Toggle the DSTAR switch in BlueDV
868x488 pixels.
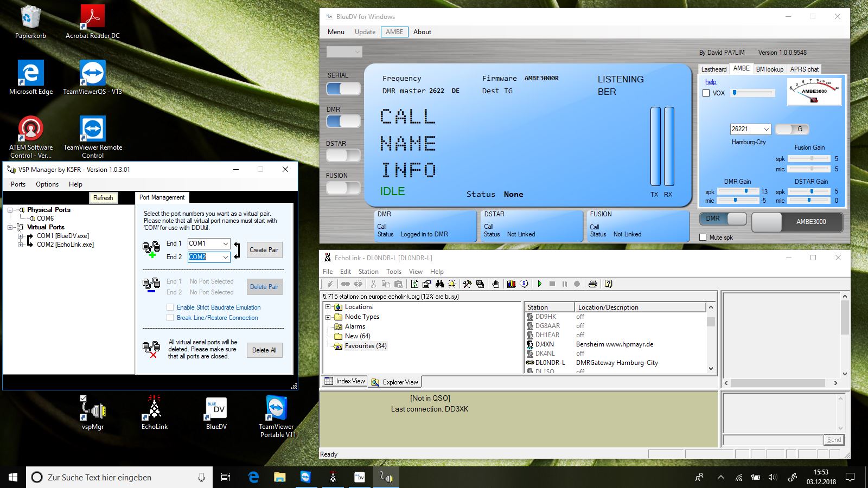coord(343,155)
